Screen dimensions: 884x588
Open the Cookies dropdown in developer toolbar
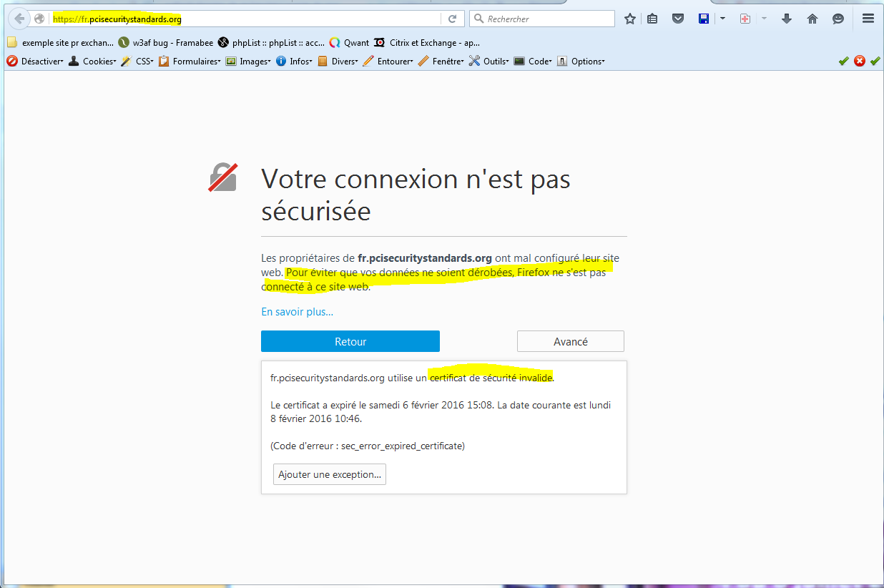coord(93,62)
